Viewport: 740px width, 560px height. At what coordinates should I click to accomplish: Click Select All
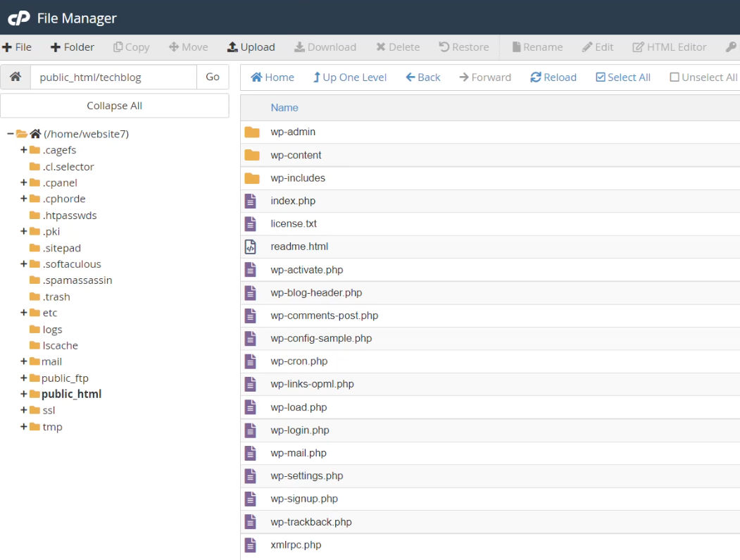[x=623, y=77]
